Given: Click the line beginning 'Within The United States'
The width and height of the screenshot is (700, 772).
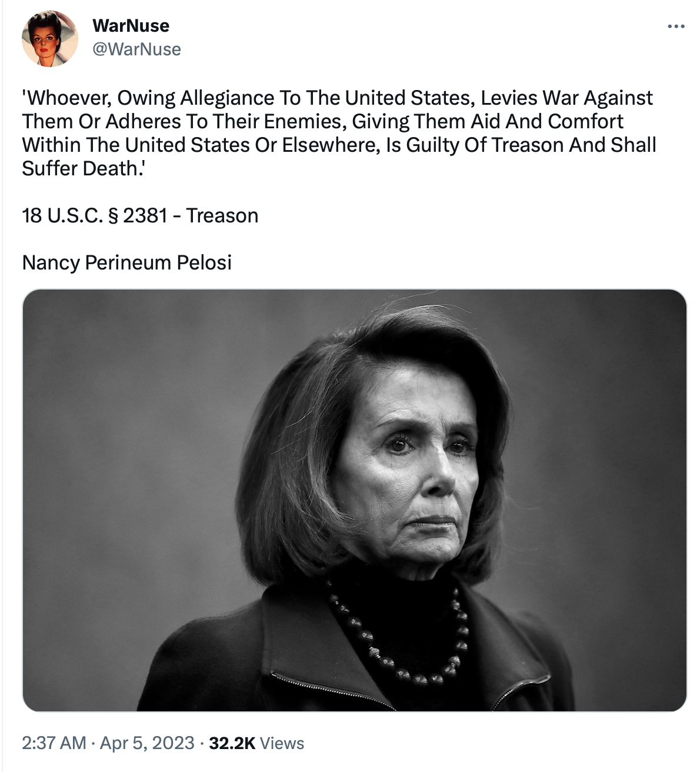Looking at the screenshot, I should (339, 145).
